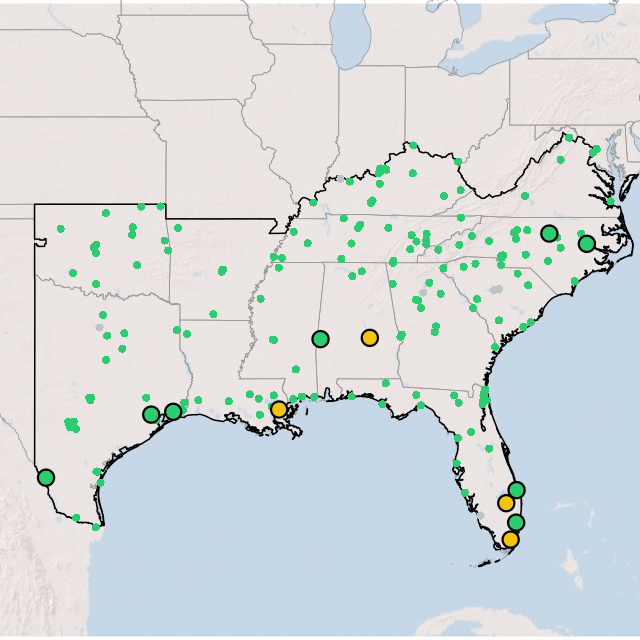Select the large green marker in central North Carolina

[x=549, y=233]
